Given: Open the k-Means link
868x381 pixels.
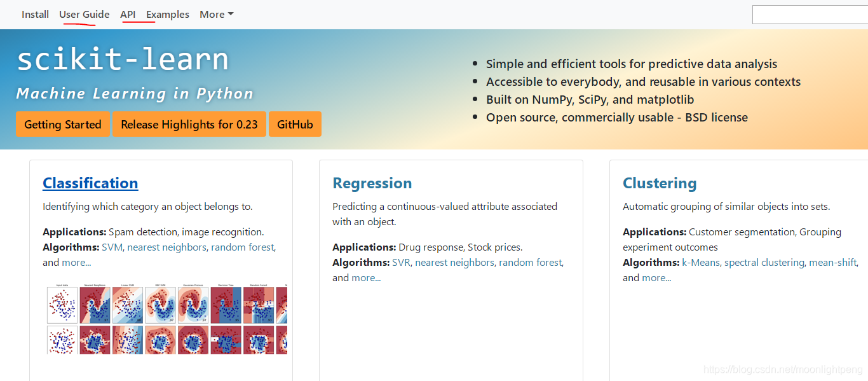Looking at the screenshot, I should click(x=701, y=262).
